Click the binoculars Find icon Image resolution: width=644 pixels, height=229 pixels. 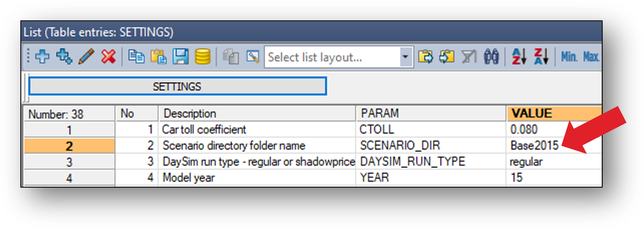[x=491, y=57]
